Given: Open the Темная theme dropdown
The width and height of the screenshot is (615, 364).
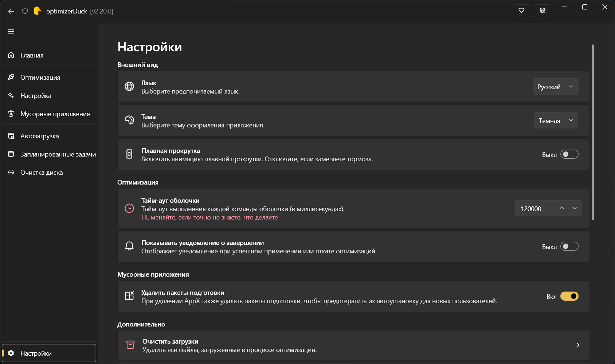Looking at the screenshot, I should click(556, 120).
